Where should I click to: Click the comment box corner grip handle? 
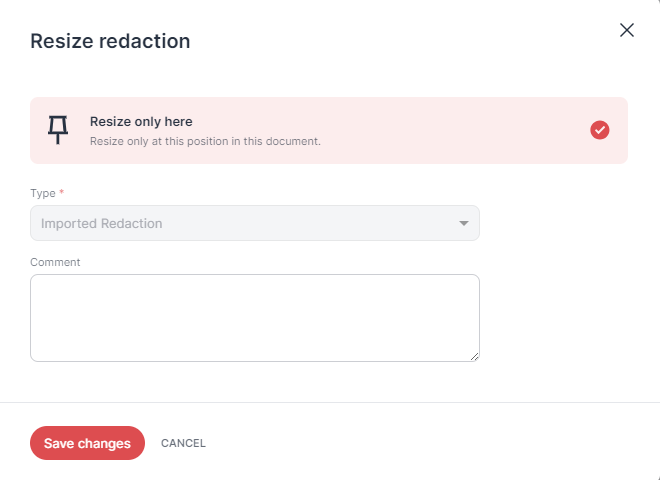(x=474, y=357)
